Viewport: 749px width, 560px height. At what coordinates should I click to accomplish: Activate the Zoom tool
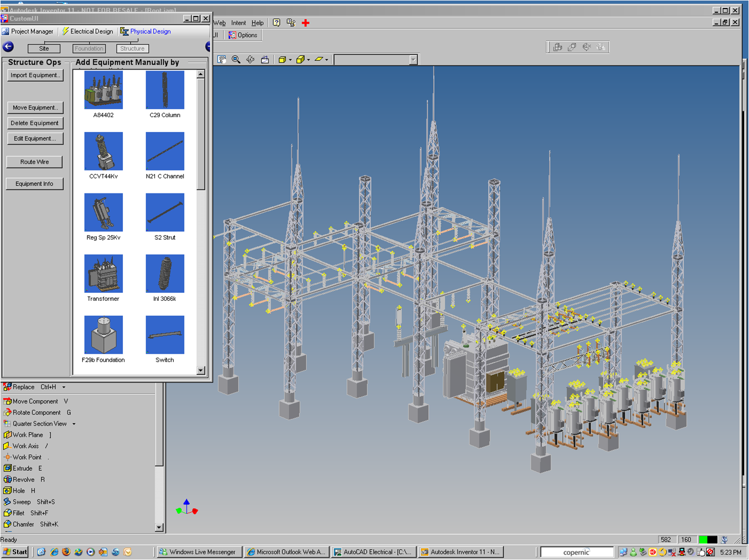coord(236,59)
